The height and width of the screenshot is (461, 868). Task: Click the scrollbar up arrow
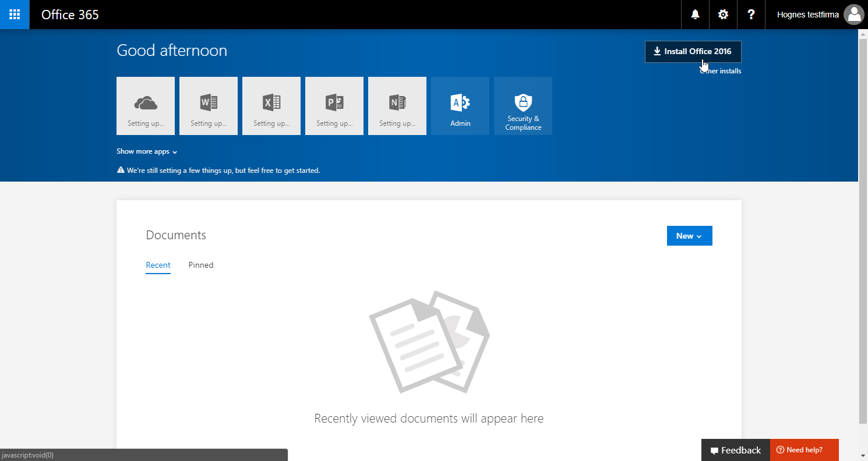tap(863, 34)
